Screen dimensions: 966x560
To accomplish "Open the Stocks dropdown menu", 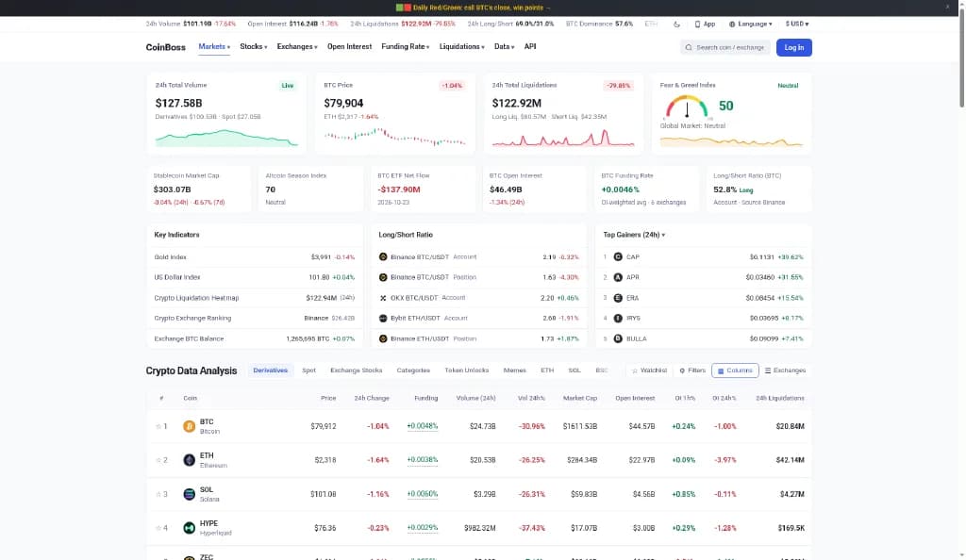I will pos(253,47).
